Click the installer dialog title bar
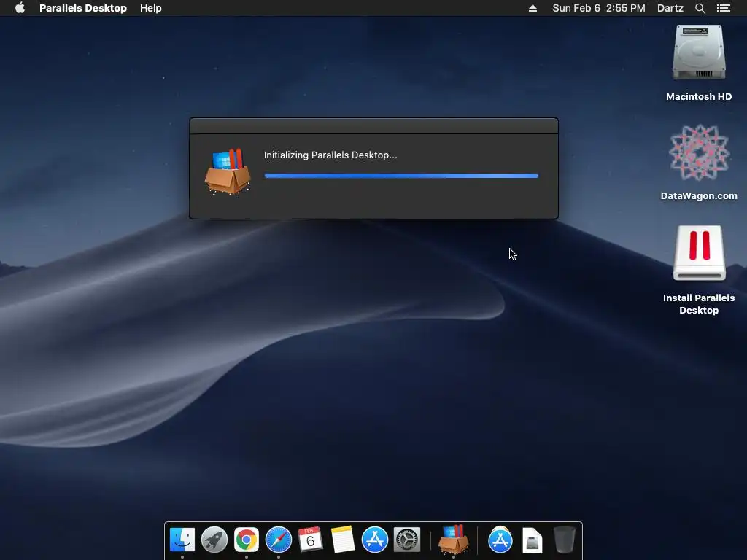Screen dimensions: 747x560 coord(373,126)
